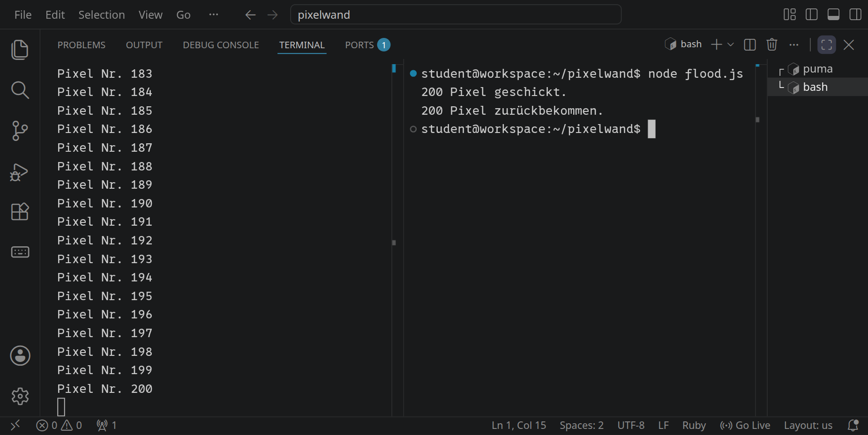The height and width of the screenshot is (435, 868).
Task: Switch to the PROBLEMS tab
Action: [x=82, y=45]
